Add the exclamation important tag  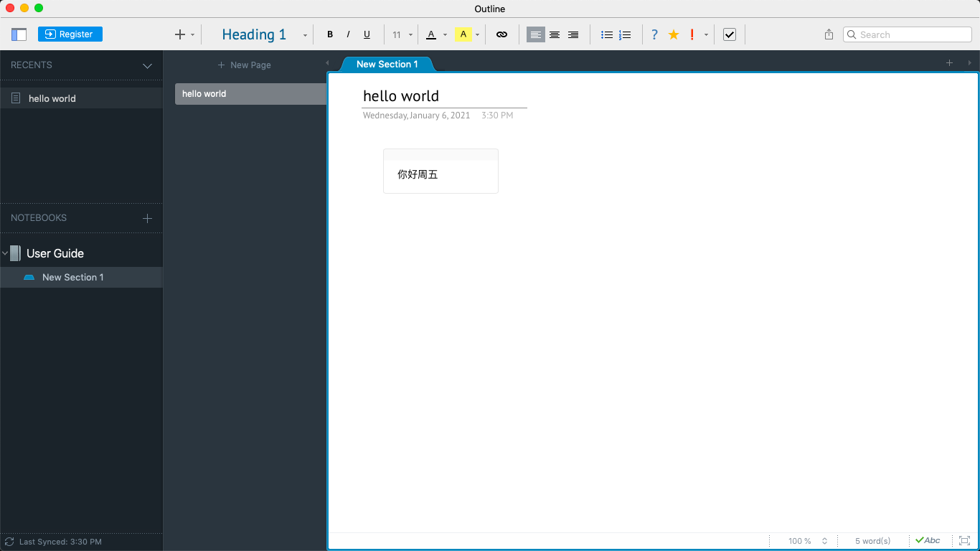pyautogui.click(x=692, y=34)
